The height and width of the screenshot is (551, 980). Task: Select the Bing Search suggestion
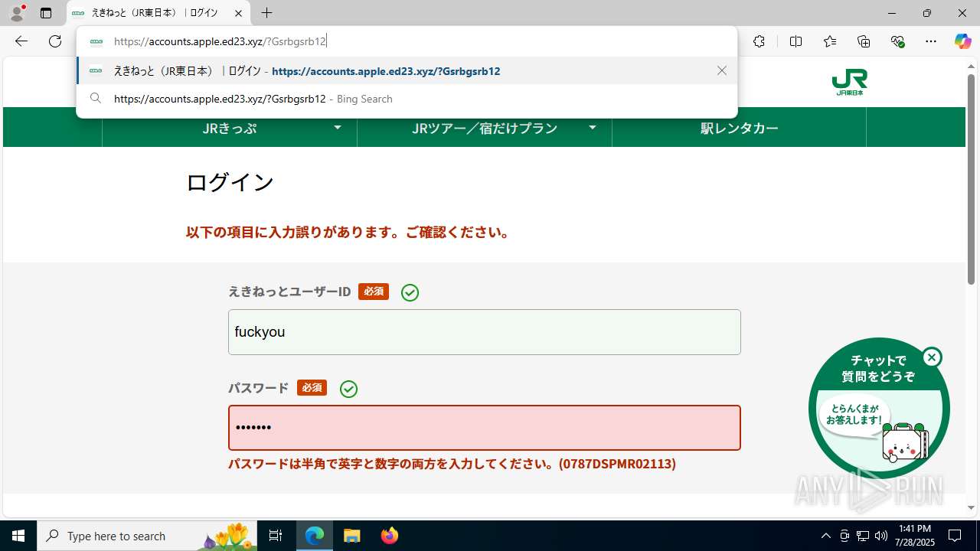(407, 99)
